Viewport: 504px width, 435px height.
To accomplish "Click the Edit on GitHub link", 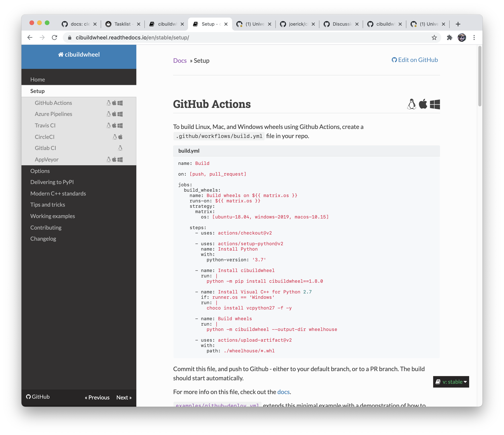I will 415,60.
